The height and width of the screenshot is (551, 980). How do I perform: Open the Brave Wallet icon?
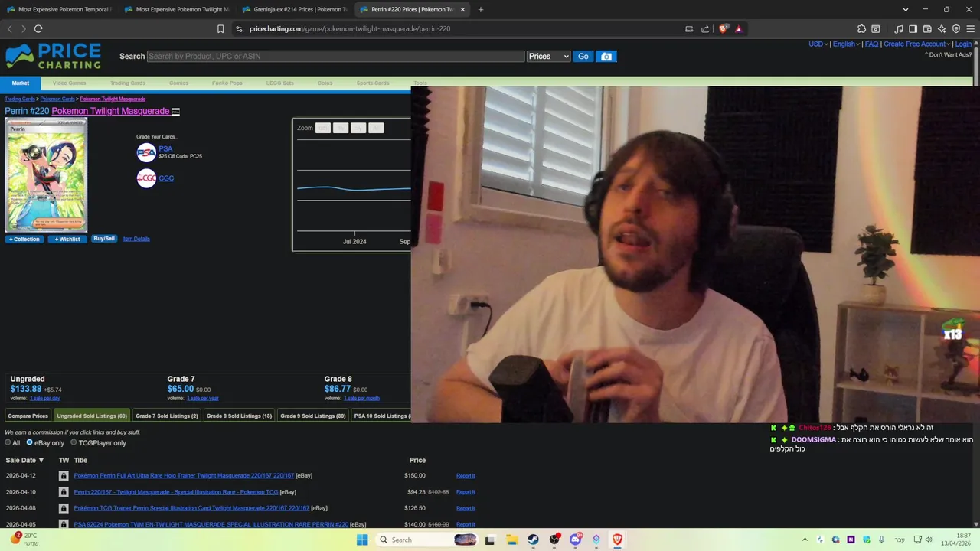tap(927, 29)
